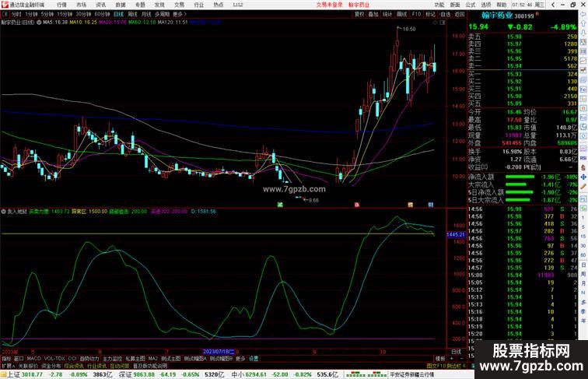The image size is (588, 379).
Task: Click the down arrow icon in right sidebar
Action: pyautogui.click(x=583, y=32)
